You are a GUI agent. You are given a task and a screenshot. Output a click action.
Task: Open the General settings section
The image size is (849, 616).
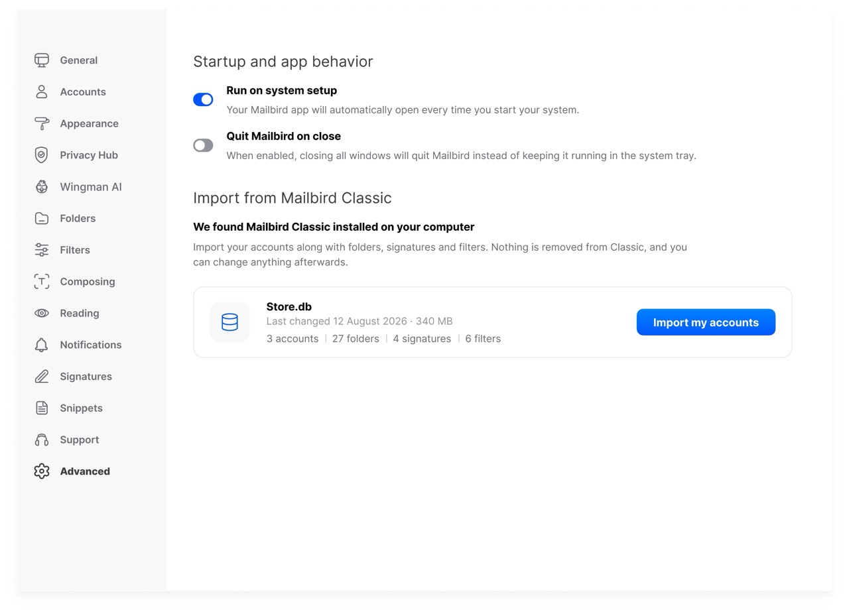point(78,60)
